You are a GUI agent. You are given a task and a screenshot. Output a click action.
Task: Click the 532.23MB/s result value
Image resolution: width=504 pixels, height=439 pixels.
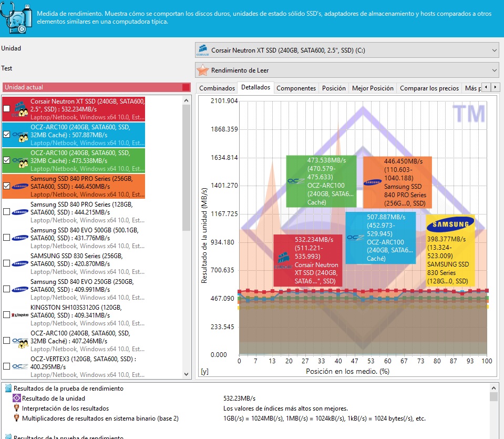click(240, 398)
